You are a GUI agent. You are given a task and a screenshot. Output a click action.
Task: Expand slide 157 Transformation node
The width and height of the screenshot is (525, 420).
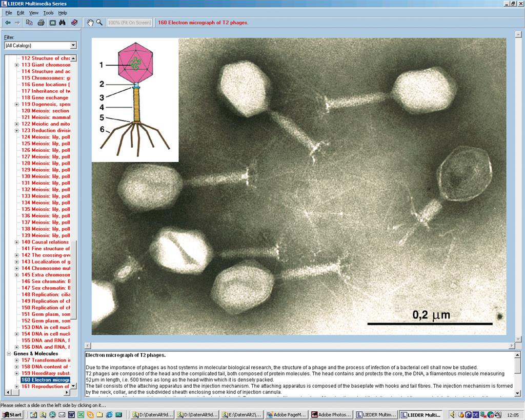(16, 361)
